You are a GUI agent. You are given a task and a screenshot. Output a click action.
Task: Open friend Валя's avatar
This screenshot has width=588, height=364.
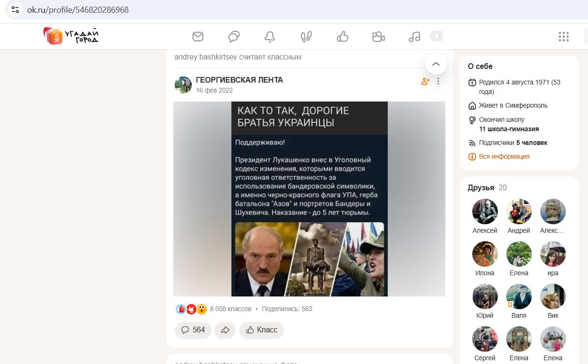(519, 296)
